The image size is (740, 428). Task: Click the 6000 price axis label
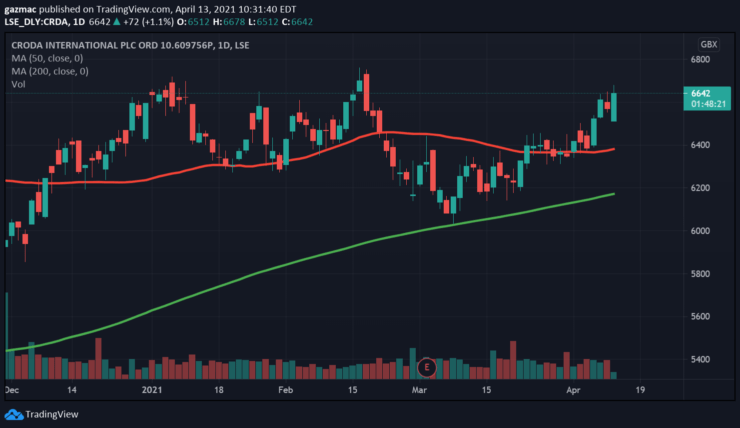click(700, 231)
